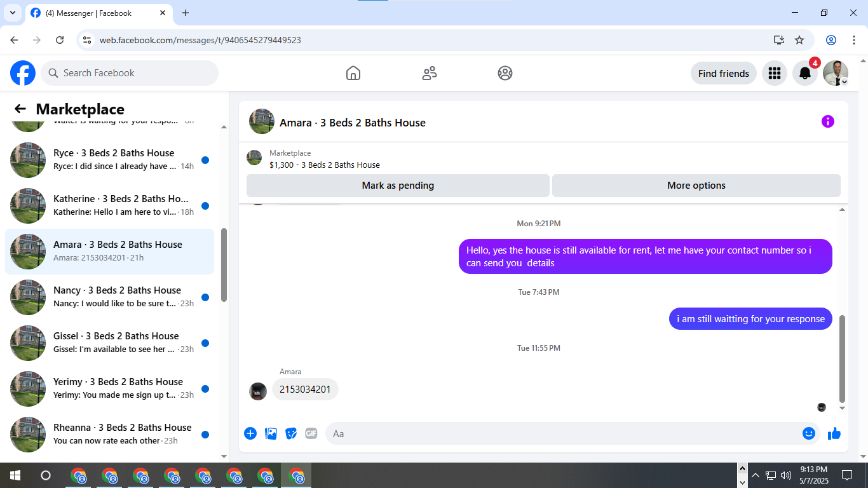Click Ryce conversation house thumbnail
868x488 pixels.
coord(28,160)
